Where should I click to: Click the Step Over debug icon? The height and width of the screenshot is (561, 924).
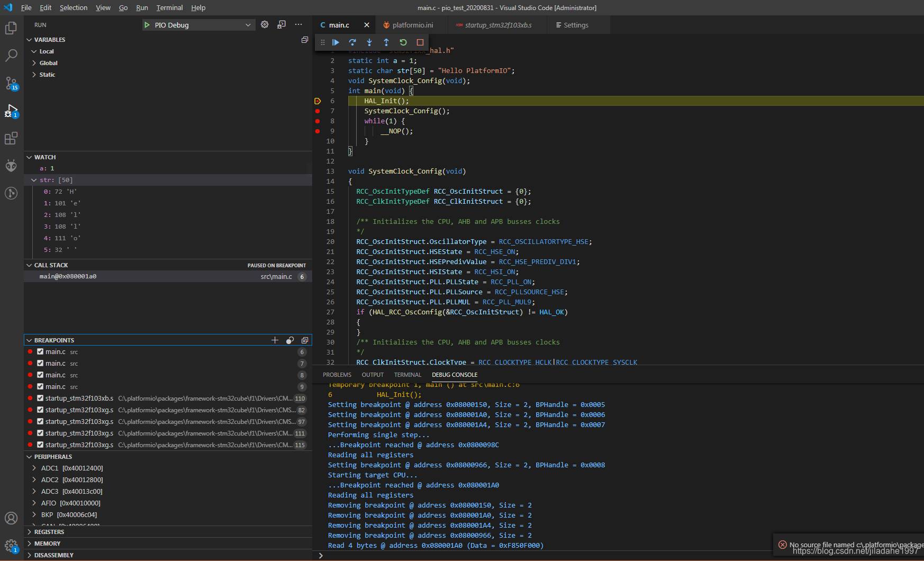352,42
